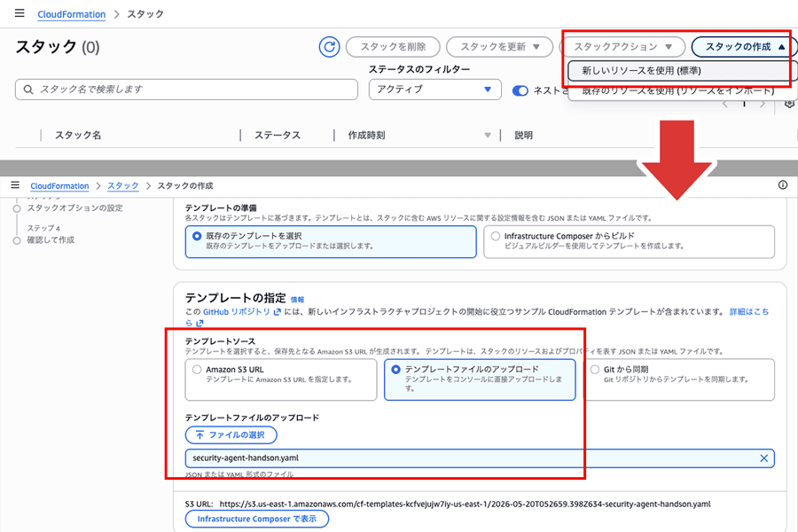Click Infrastructure Composer で表示 button
The image size is (798, 532).
tap(257, 519)
